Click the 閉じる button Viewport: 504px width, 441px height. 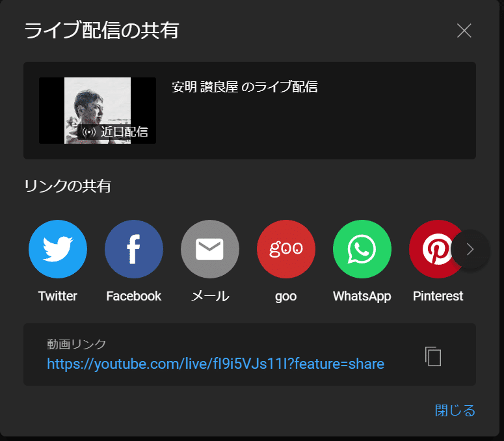click(x=455, y=410)
